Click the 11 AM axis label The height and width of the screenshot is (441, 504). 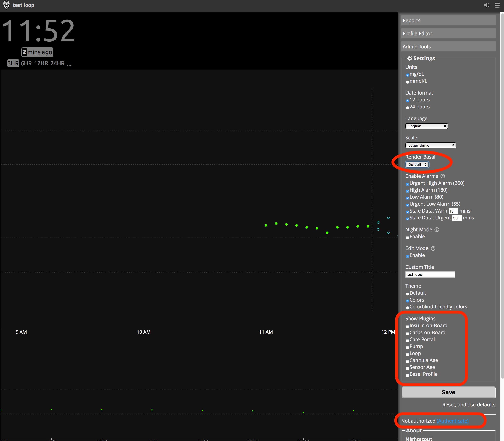point(266,332)
